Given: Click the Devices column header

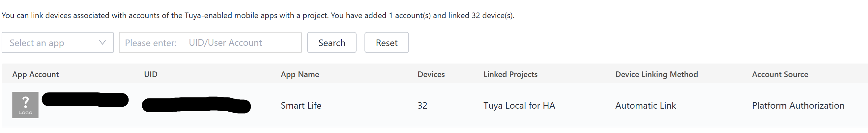Looking at the screenshot, I should tap(431, 74).
